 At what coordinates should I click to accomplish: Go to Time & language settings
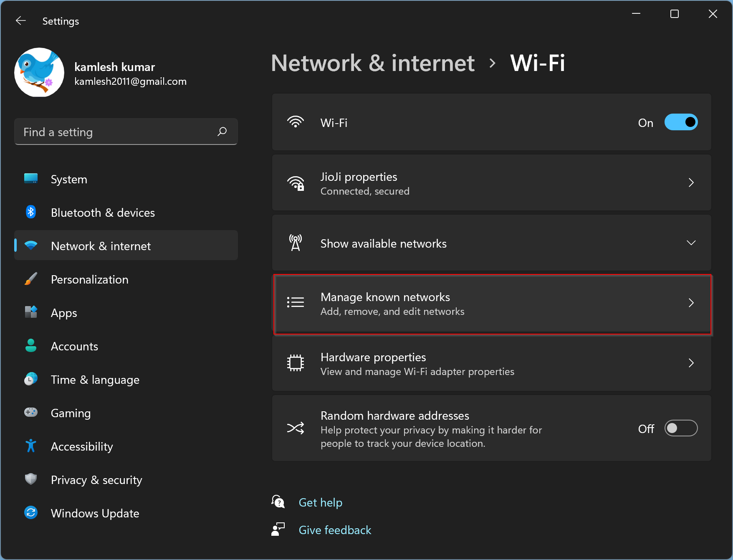coord(126,380)
